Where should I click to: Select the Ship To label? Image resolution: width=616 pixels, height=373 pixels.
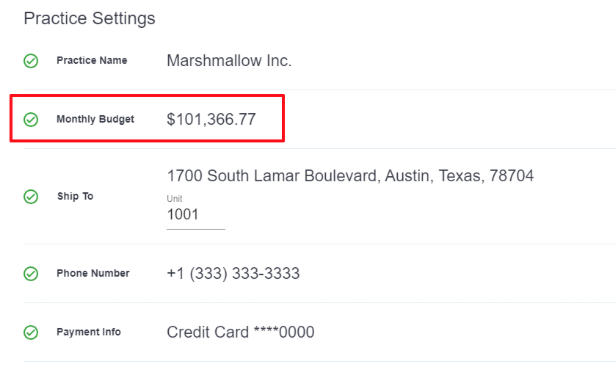point(75,196)
